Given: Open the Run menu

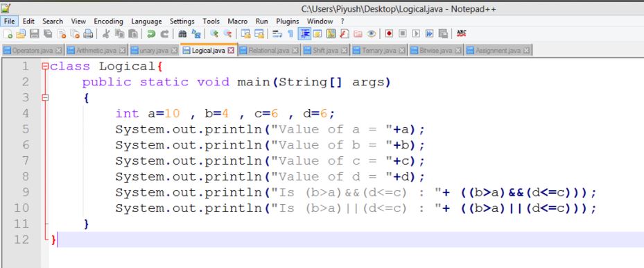Looking at the screenshot, I should click(x=261, y=21).
